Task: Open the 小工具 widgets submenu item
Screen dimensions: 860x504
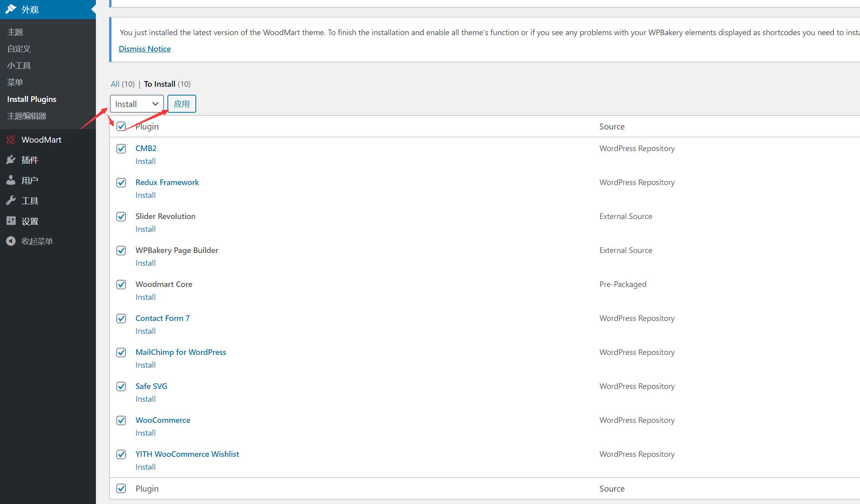Action: [x=19, y=66]
